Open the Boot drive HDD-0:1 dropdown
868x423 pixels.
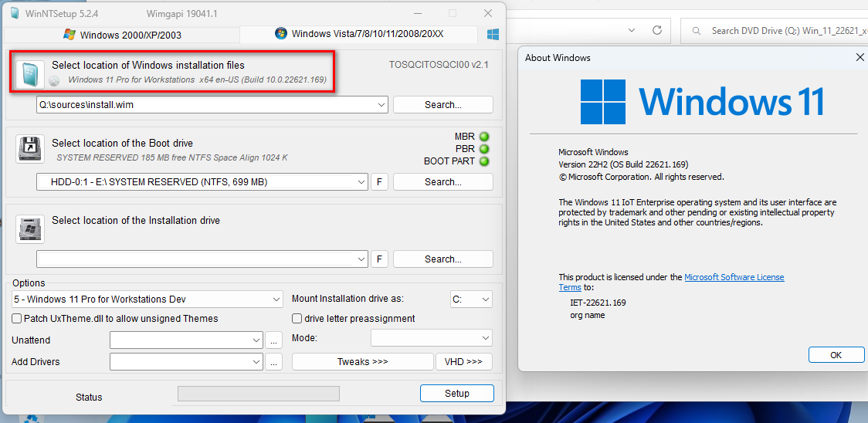point(361,181)
